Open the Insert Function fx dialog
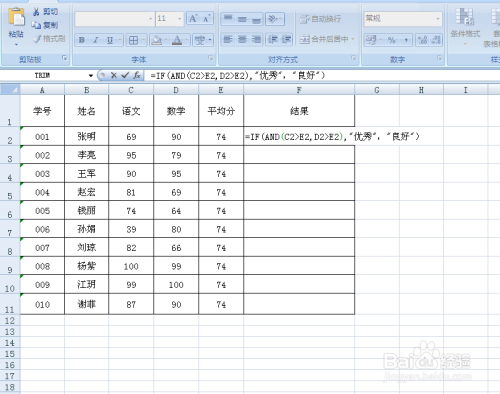The width and height of the screenshot is (500, 394). pyautogui.click(x=137, y=76)
